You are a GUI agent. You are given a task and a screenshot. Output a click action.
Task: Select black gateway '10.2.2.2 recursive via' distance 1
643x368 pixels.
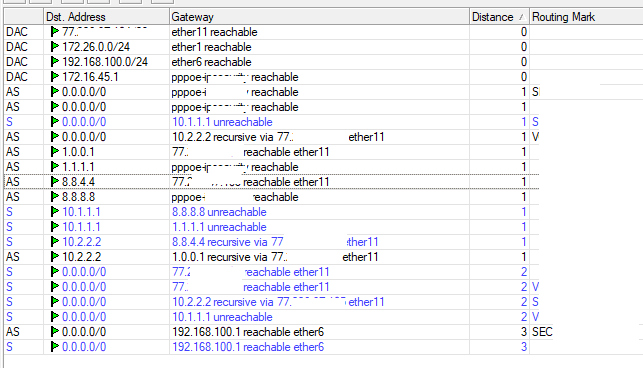click(278, 137)
